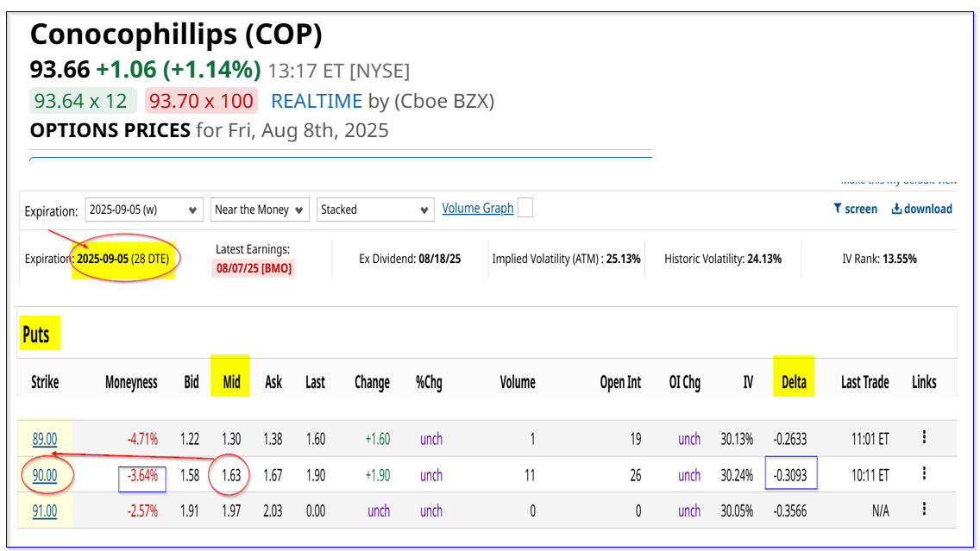Sort by Open Int column header
The height and width of the screenshot is (551, 980).
[x=620, y=382]
